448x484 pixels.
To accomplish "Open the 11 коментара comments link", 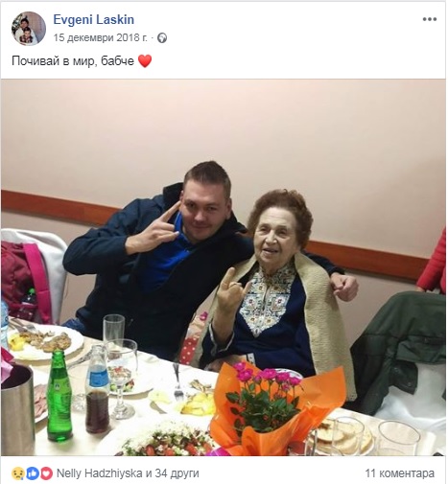I will tap(400, 473).
